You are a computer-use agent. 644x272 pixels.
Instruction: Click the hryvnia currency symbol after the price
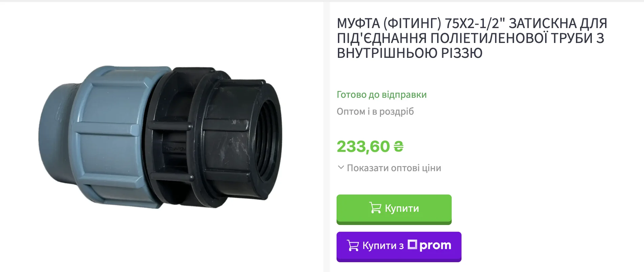pyautogui.click(x=399, y=147)
